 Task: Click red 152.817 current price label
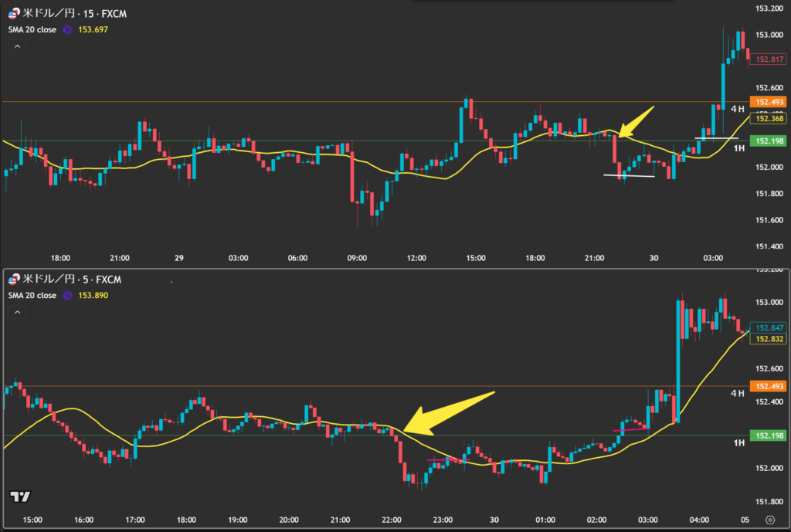click(x=769, y=59)
